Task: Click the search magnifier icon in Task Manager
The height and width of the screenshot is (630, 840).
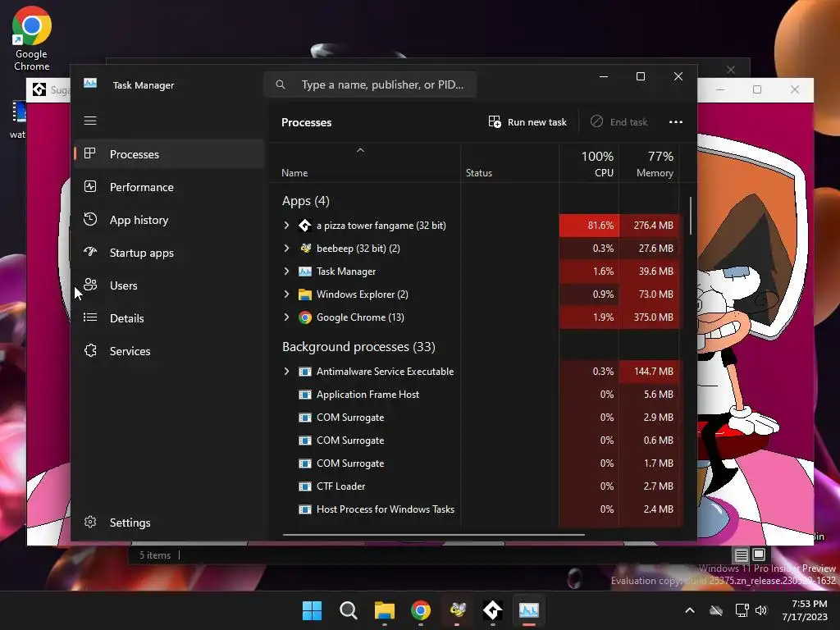Action: (281, 84)
